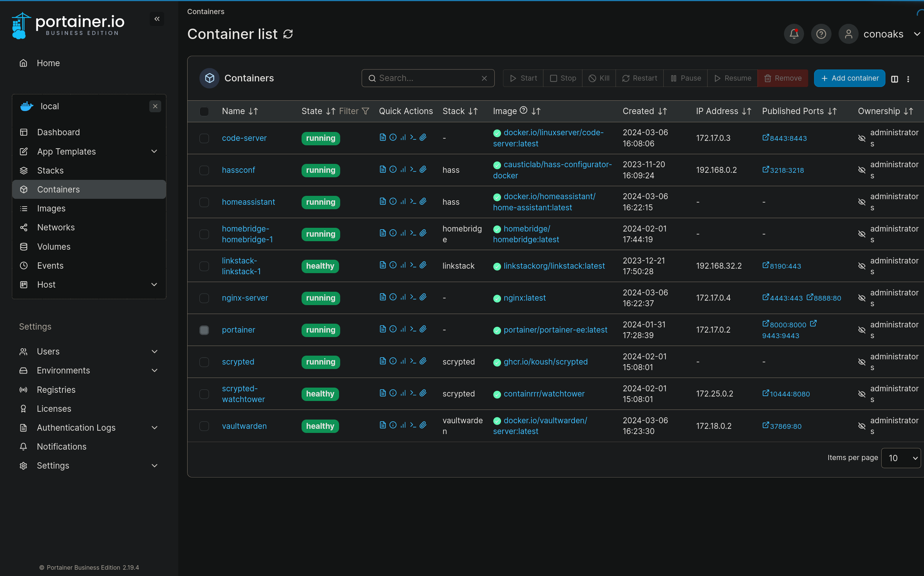Viewport: 924px width, 576px height.
Task: Select the vaultwarden checkbox
Action: (x=204, y=426)
